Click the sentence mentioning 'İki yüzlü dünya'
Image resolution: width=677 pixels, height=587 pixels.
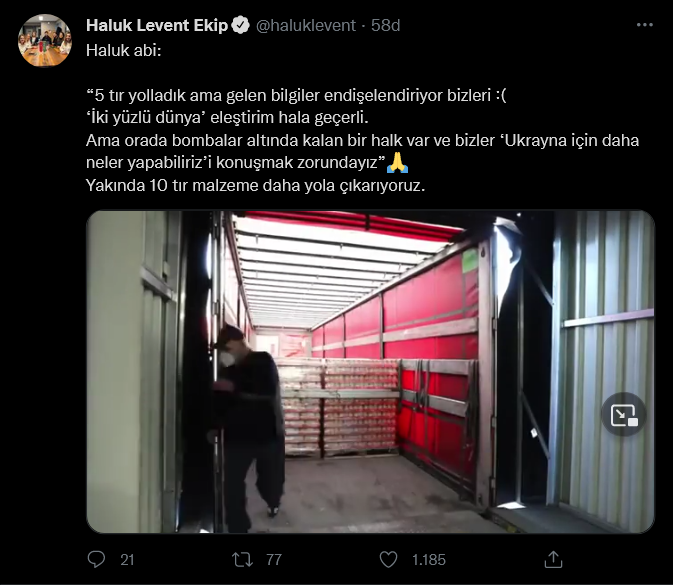tap(227, 117)
